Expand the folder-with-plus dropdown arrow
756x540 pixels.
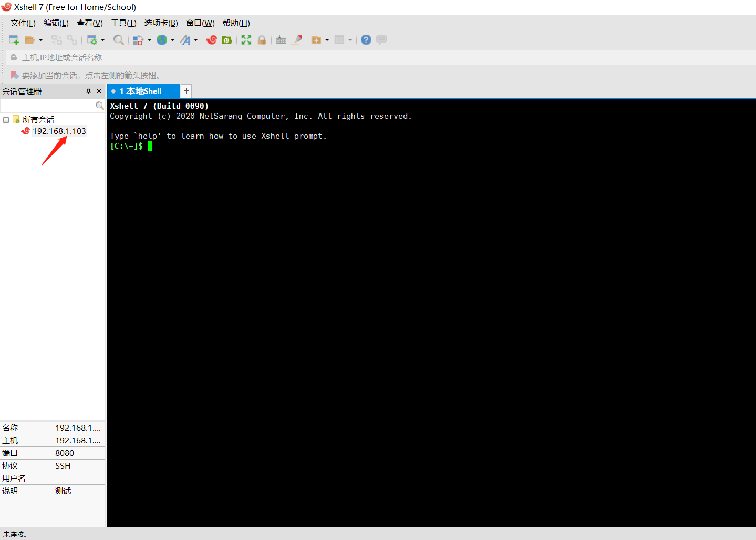(327, 40)
